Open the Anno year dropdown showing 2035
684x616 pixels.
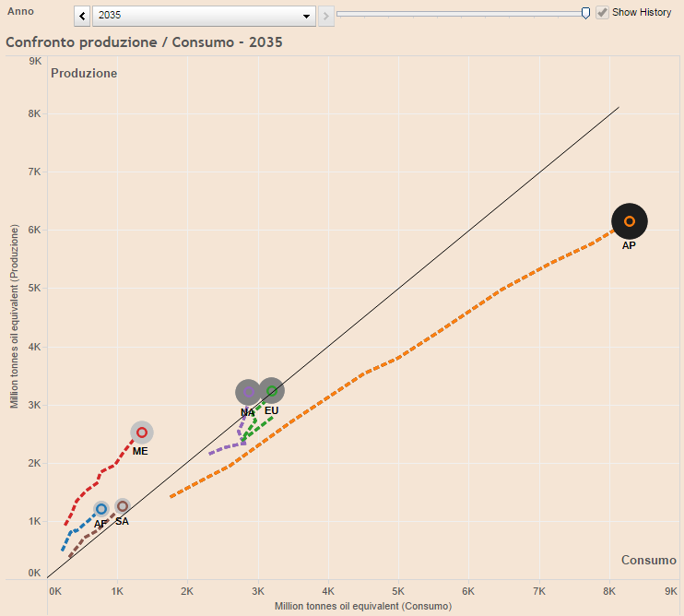(205, 17)
